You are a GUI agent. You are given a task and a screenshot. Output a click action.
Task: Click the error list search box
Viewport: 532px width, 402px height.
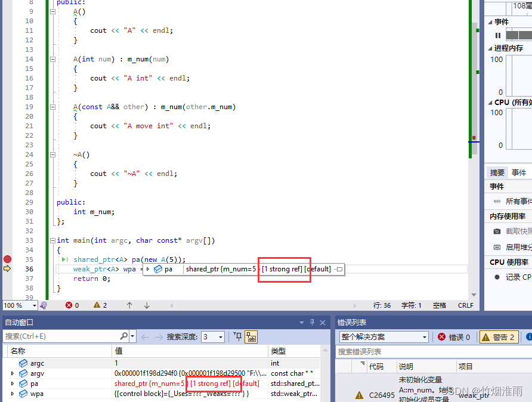click(434, 352)
